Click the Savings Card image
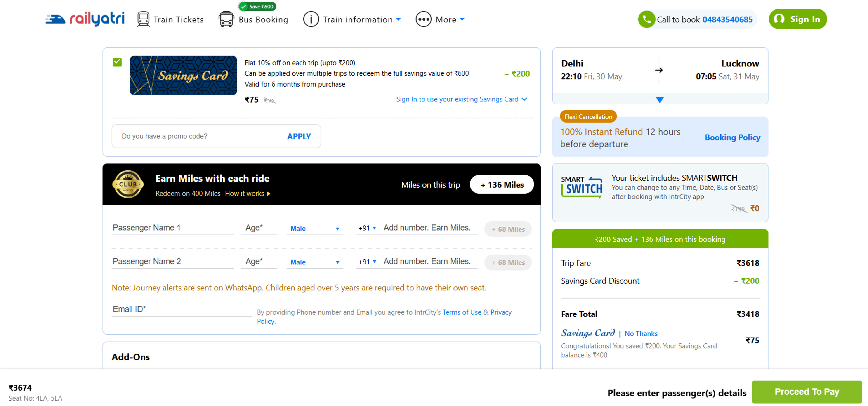The width and height of the screenshot is (868, 406). [x=183, y=75]
